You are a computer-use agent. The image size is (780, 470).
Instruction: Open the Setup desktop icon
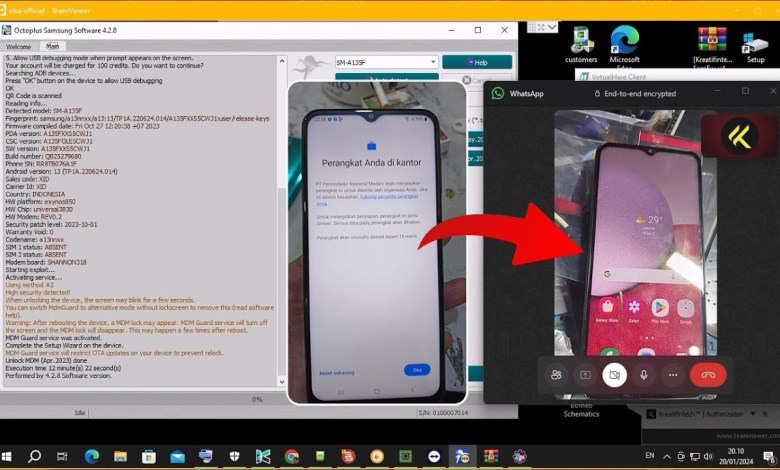click(755, 43)
